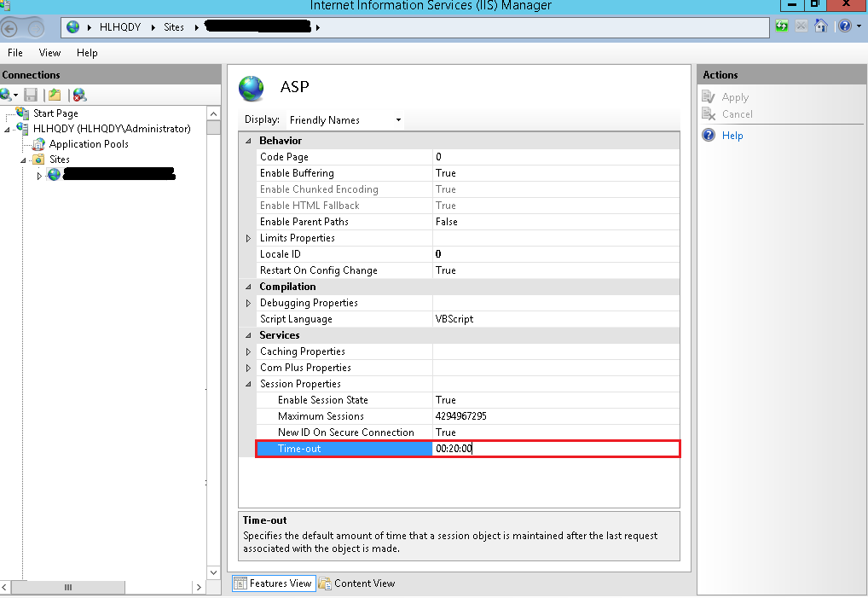Click the ASP feature globe icon
The height and width of the screenshot is (598, 868).
click(252, 89)
